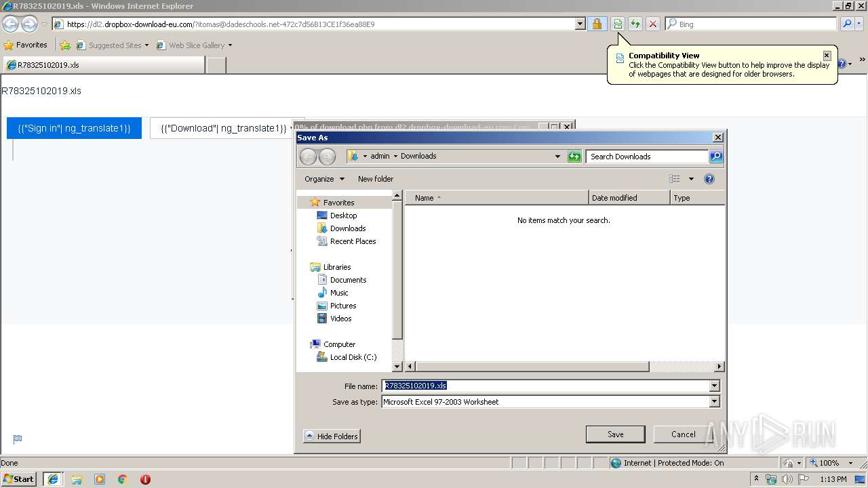Click Save As dialog search magnifier icon
Screen dimensions: 868x488
click(716, 157)
